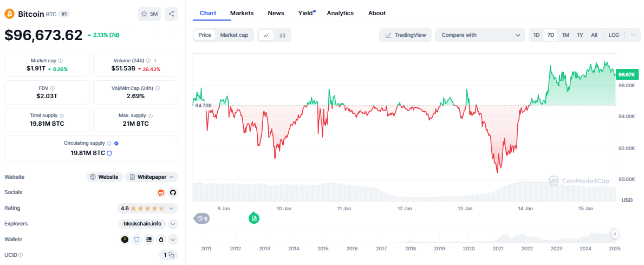This screenshot has height=265, width=644.
Task: Switch to line chart view
Action: point(266,35)
